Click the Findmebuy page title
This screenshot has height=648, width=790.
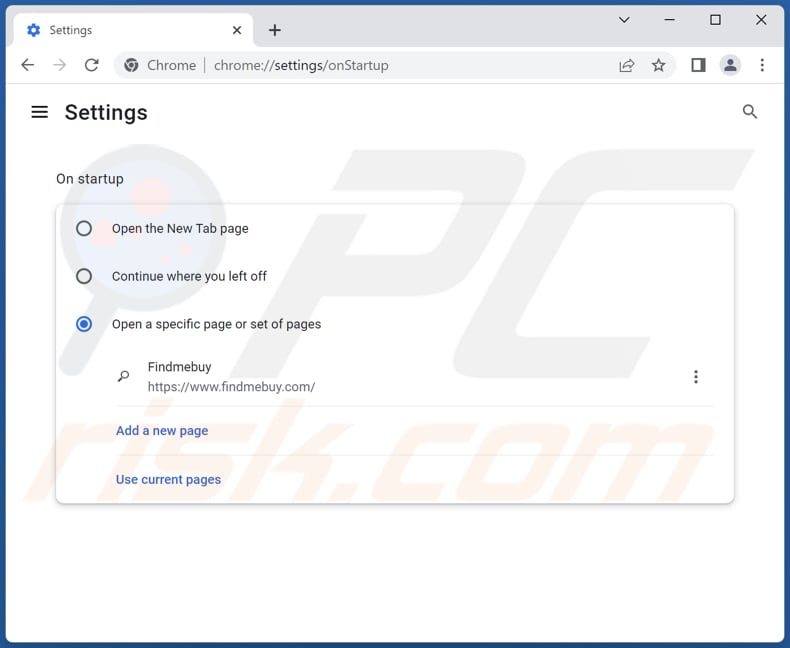179,367
